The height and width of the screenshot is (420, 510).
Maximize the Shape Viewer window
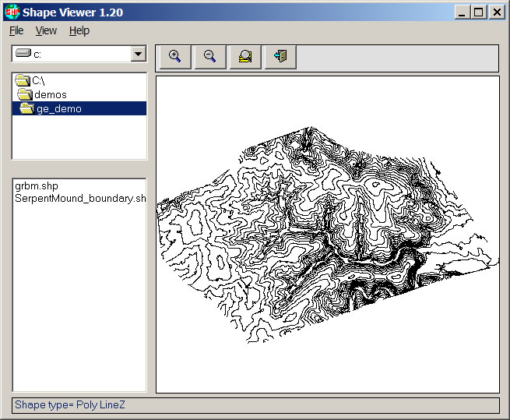tap(478, 12)
